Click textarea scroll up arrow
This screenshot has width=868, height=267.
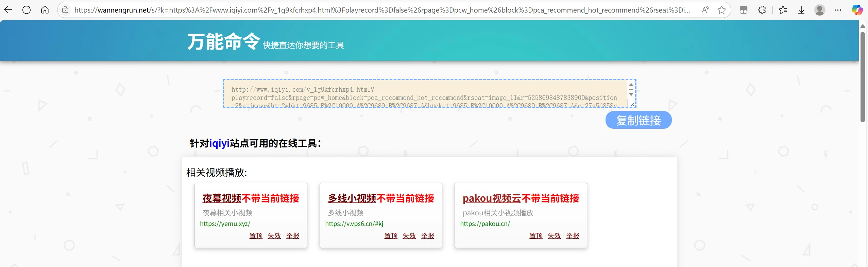tap(631, 85)
